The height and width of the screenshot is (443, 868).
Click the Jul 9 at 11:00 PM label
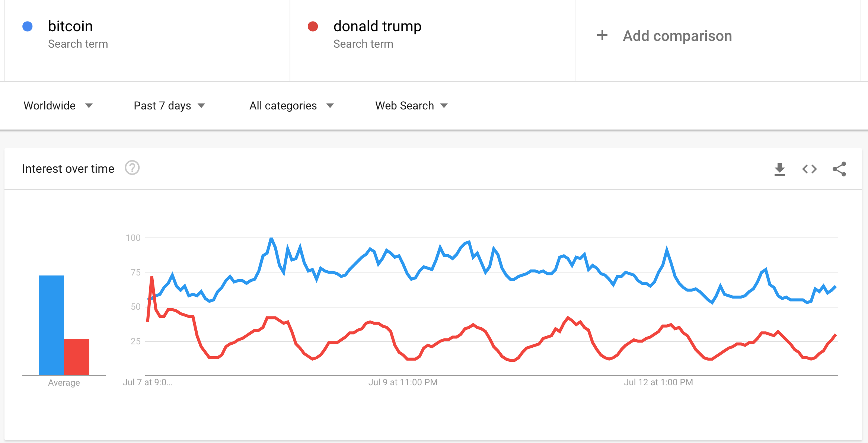click(x=403, y=382)
